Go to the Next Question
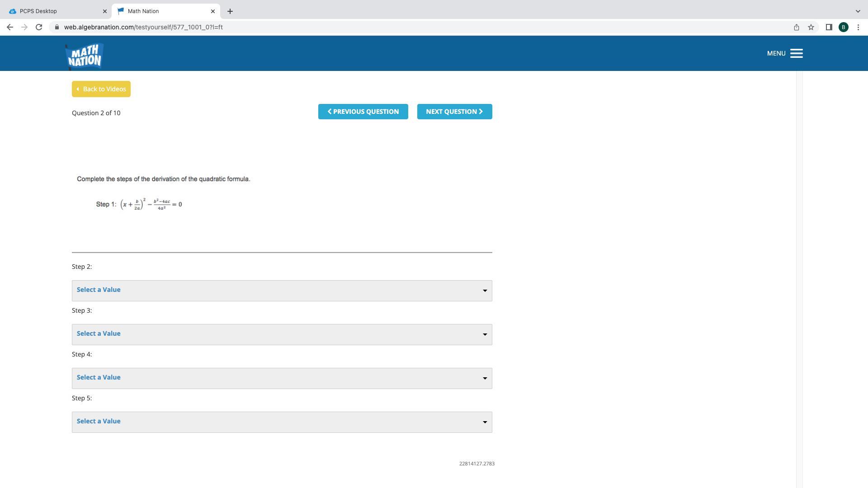The width and height of the screenshot is (868, 488). (x=454, y=112)
